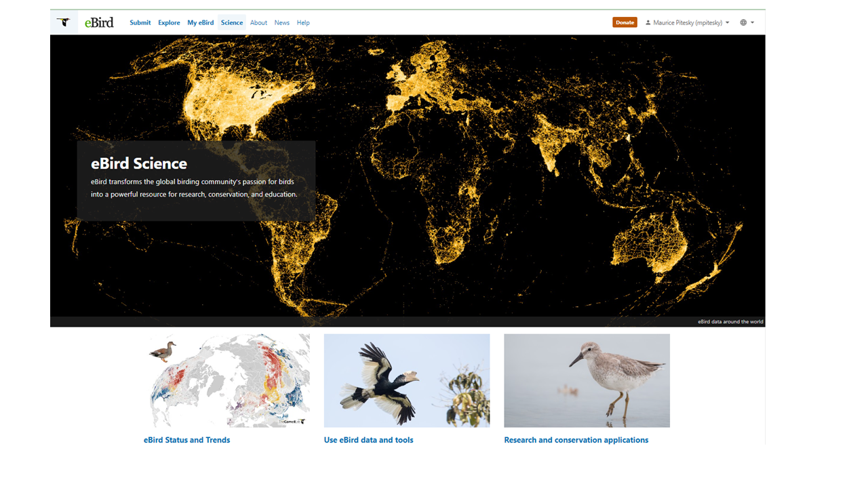Screen dimensions: 868x488
Task: Click the hornbill bird photo thumbnail
Action: (x=406, y=380)
